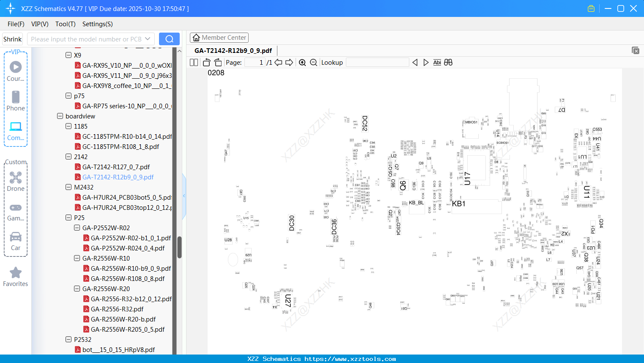Open GA-H7UR24_PCB03bot5_0_5 file
Screen dimensions: 644x363
point(127,197)
